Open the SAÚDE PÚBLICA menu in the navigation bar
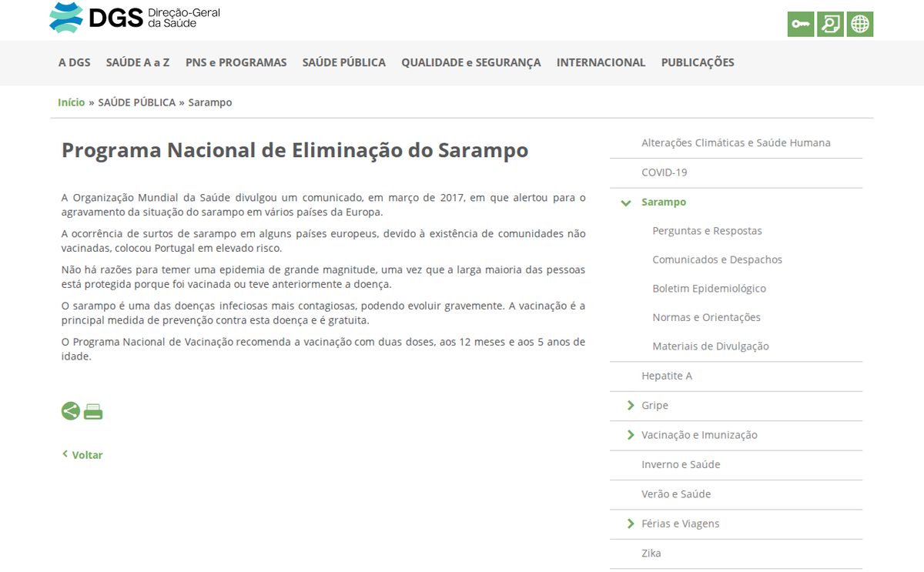 pyautogui.click(x=344, y=62)
